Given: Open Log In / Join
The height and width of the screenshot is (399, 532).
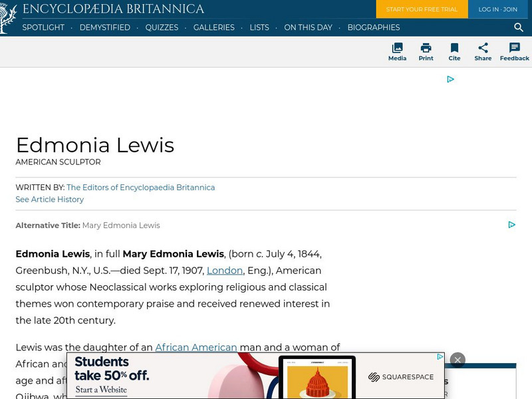Looking at the screenshot, I should click(497, 9).
